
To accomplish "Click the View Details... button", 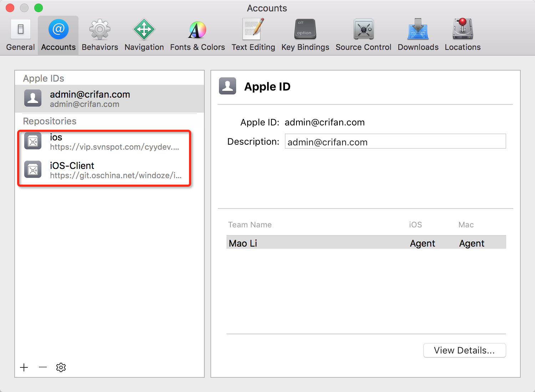I will (x=464, y=350).
